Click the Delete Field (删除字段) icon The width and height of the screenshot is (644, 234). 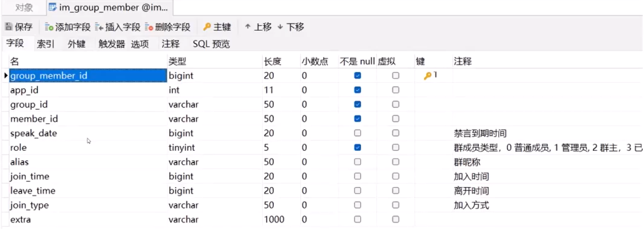(149, 27)
